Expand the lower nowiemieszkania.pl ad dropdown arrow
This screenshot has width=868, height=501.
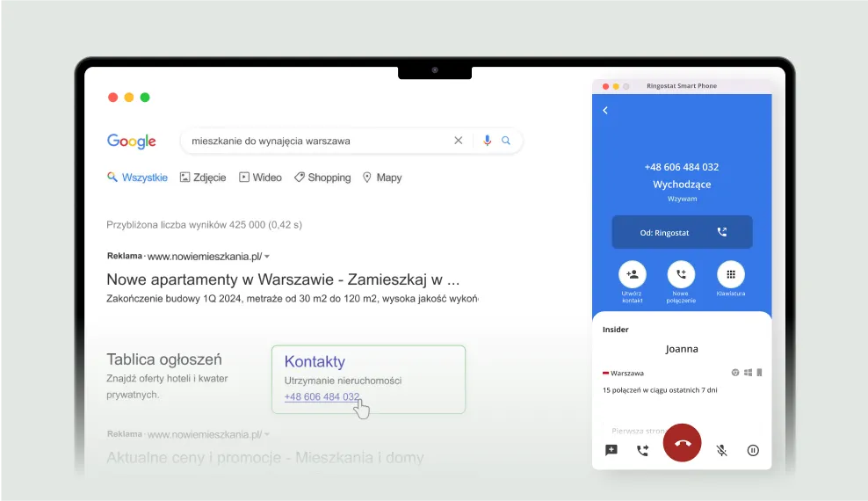click(x=267, y=434)
